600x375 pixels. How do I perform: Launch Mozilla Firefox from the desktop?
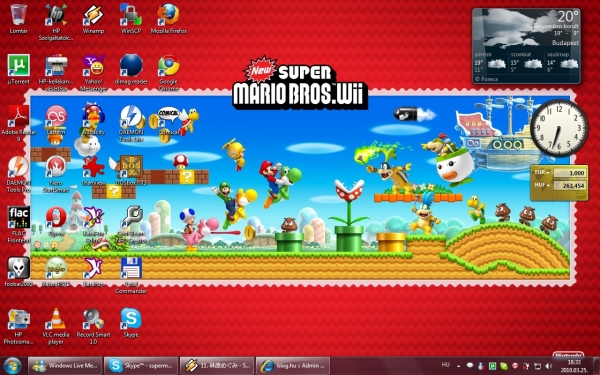tap(168, 18)
